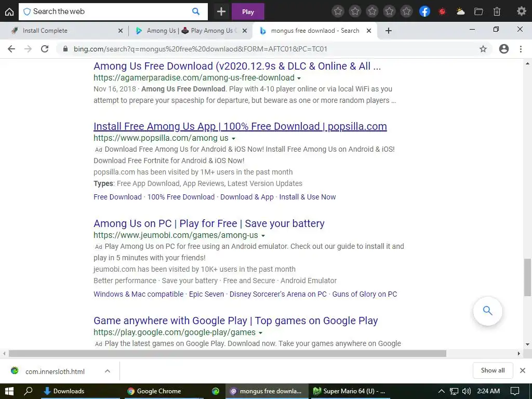Expand options chevron for com.innersloth.html download
Image resolution: width=532 pixels, height=399 pixels.
coord(107,371)
